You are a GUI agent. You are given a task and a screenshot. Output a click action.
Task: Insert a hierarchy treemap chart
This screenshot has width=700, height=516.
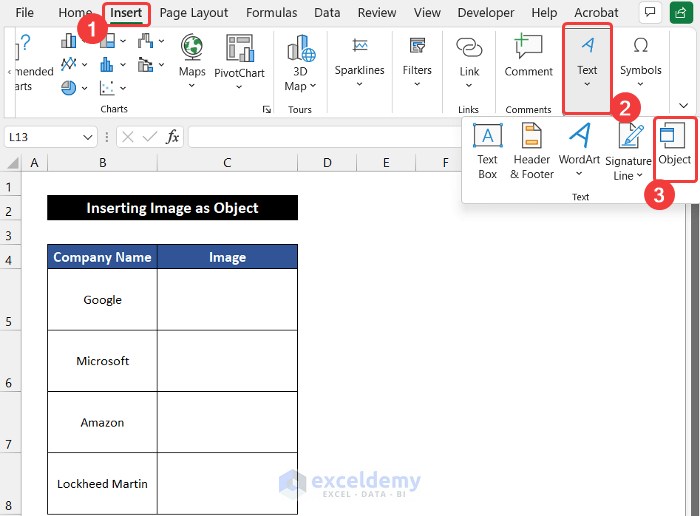(x=108, y=41)
